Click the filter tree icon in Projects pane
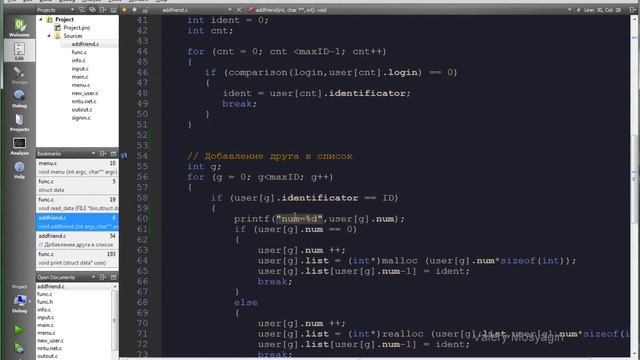The width and height of the screenshot is (640, 360). pos(82,10)
